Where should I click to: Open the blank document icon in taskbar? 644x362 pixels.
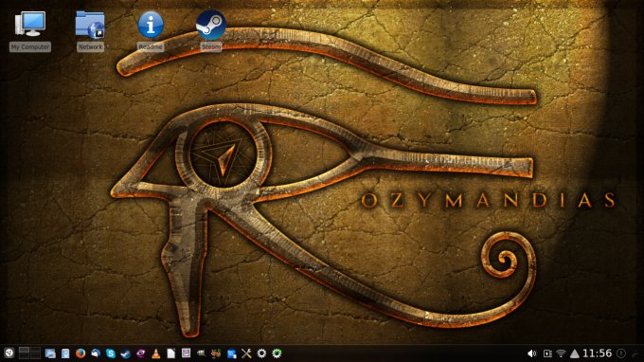170,353
